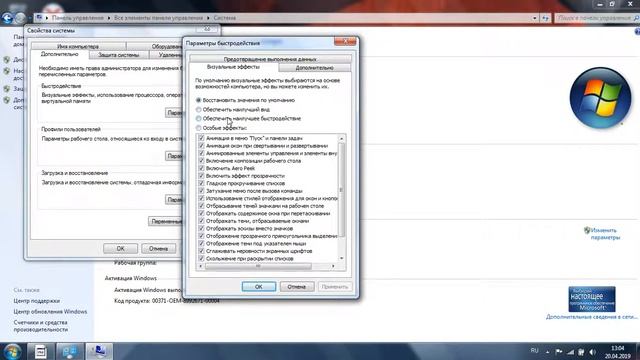Select Особые эффекты radio button
Viewport: 640px width, 360px height.
pos(198,128)
